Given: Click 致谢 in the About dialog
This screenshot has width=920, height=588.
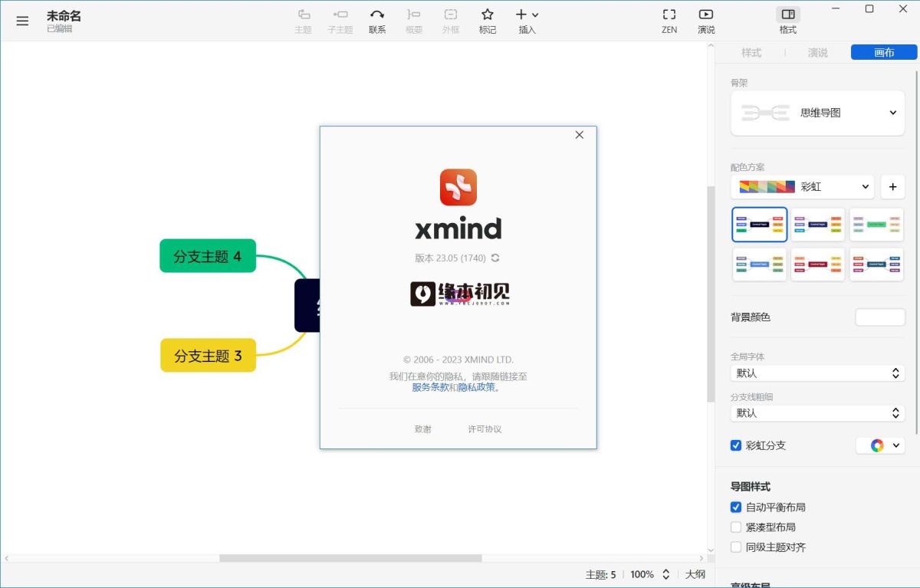Looking at the screenshot, I should [x=423, y=429].
